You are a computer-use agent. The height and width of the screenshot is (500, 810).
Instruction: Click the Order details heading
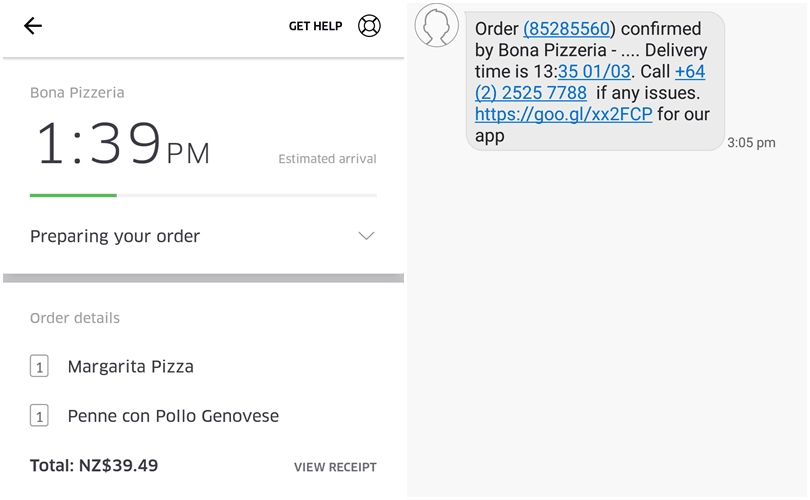coord(75,318)
